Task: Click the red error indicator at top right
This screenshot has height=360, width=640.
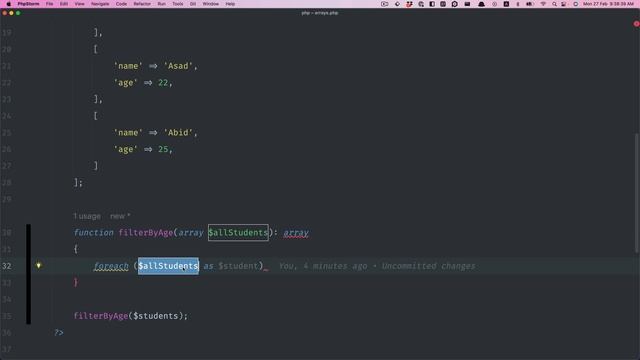Action: (x=636, y=24)
